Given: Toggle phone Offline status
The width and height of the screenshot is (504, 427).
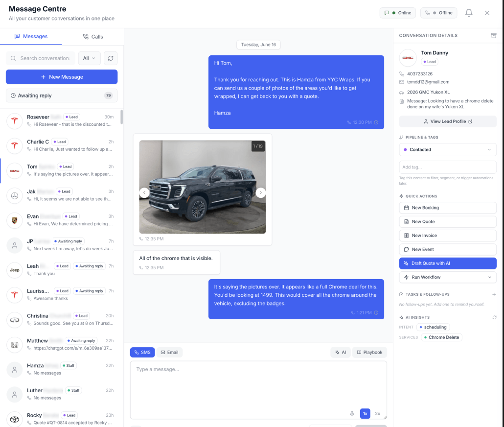Looking at the screenshot, I should coord(438,13).
